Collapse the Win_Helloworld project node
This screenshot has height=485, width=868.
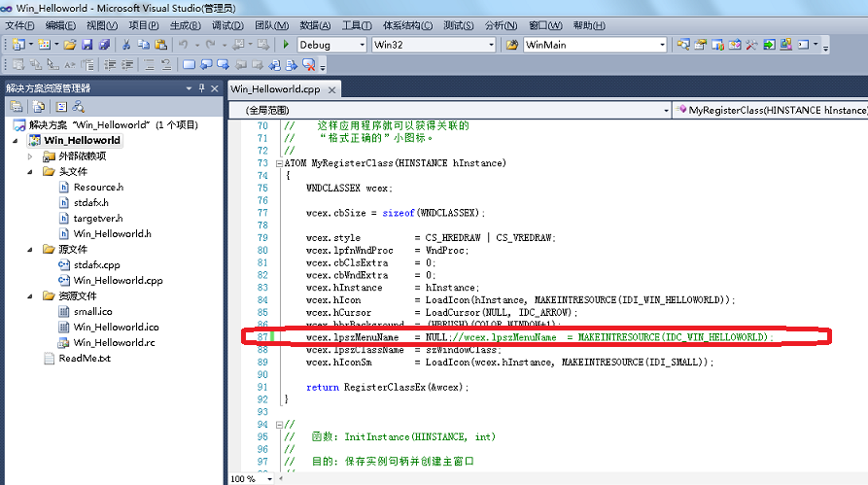pos(16,141)
